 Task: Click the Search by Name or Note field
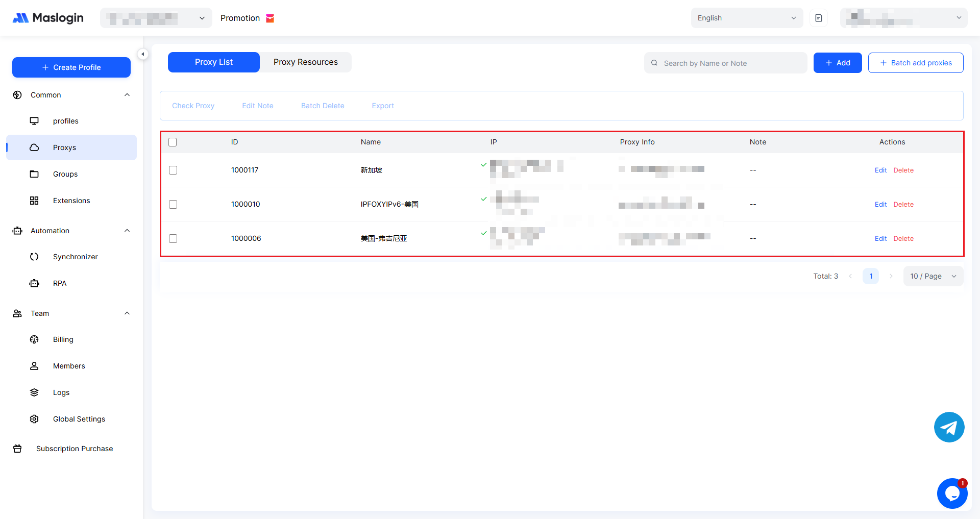point(730,63)
